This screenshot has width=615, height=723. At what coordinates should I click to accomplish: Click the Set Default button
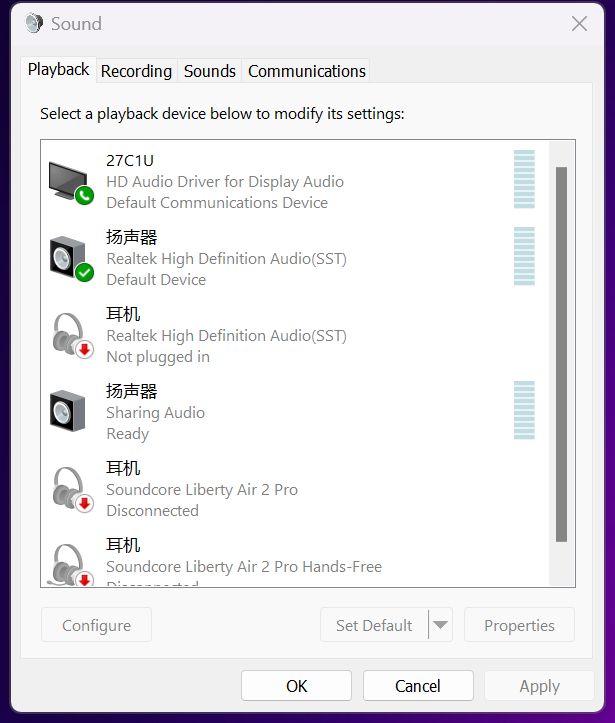pyautogui.click(x=374, y=625)
